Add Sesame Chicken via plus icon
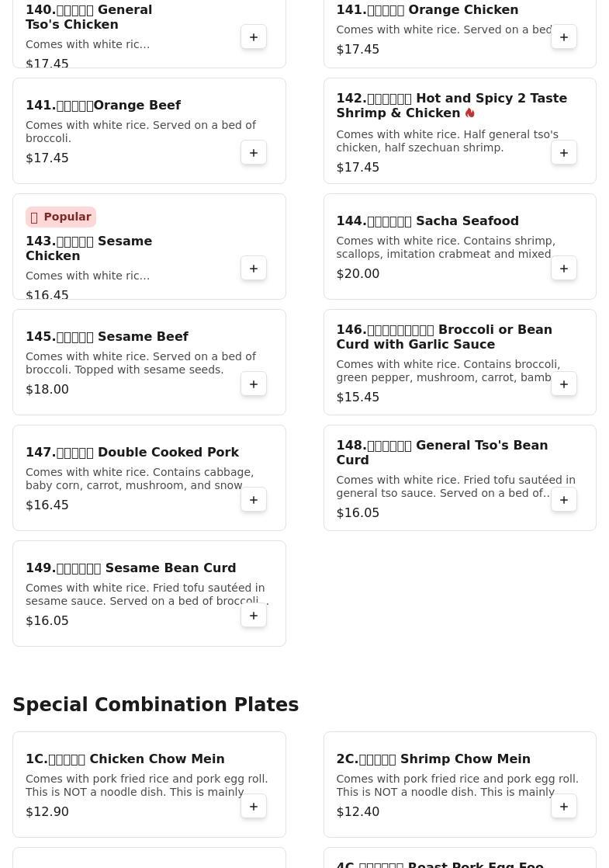This screenshot has width=609, height=868. click(x=254, y=269)
